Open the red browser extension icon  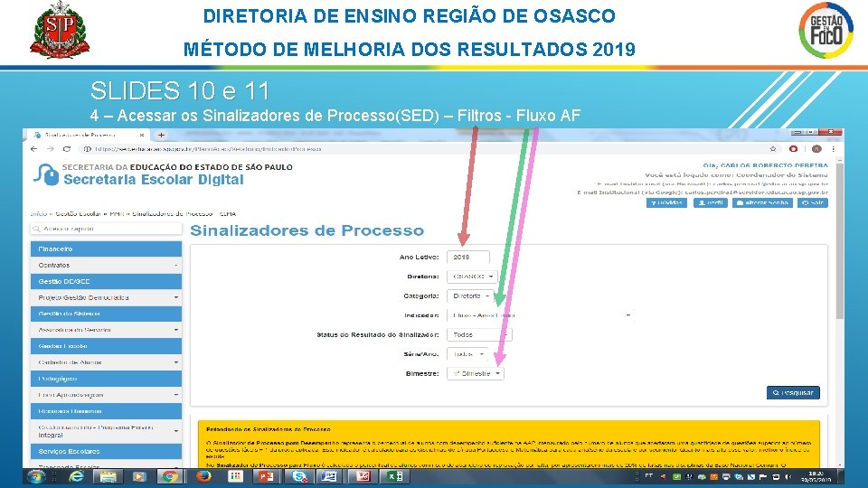tap(793, 149)
